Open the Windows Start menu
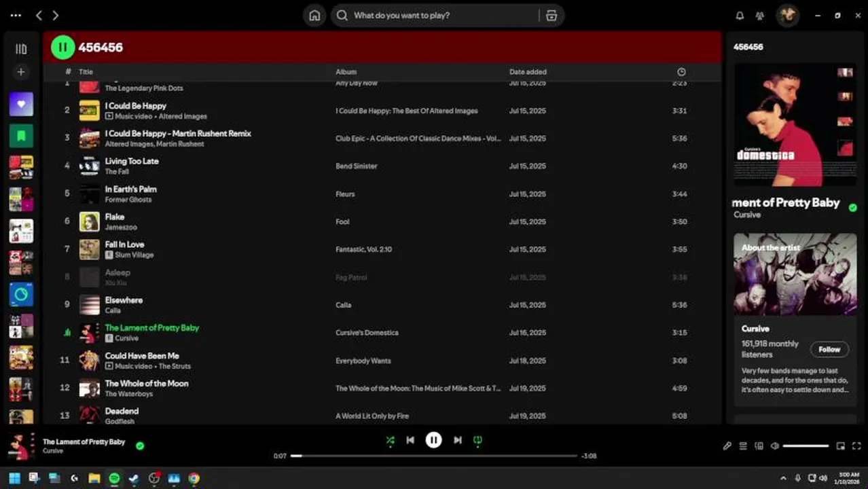Image resolution: width=868 pixels, height=489 pixels. click(x=14, y=478)
